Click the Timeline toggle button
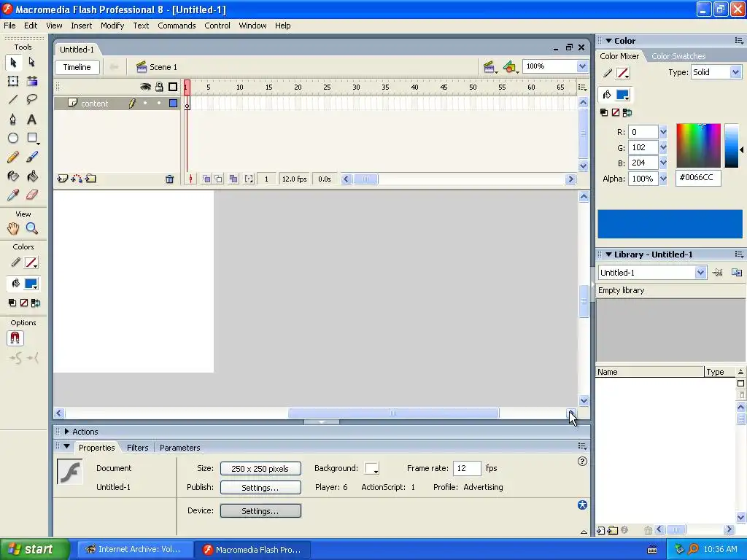Viewport: 747px width, 560px height. [x=77, y=67]
